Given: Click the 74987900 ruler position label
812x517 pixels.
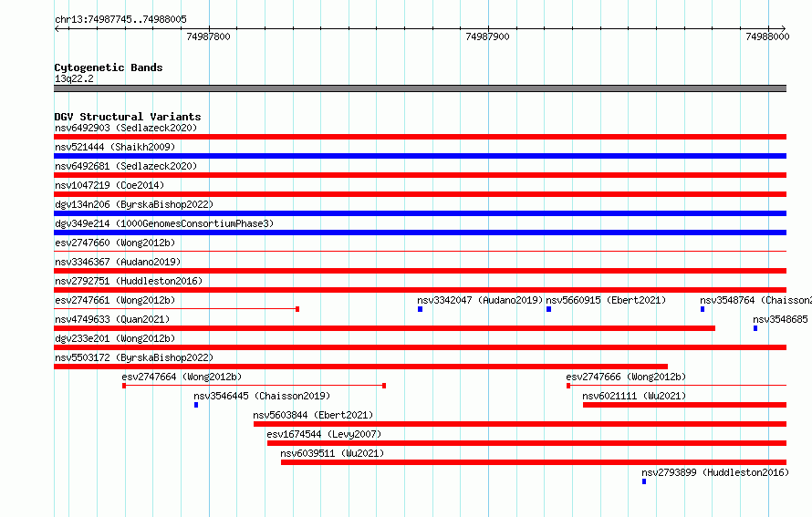Looking at the screenshot, I should point(487,36).
